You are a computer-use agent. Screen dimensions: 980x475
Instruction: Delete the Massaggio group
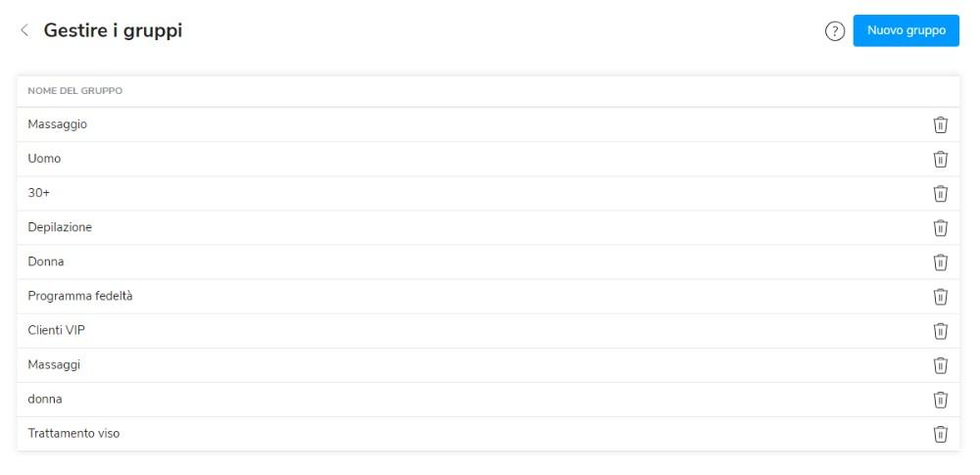coord(940,124)
